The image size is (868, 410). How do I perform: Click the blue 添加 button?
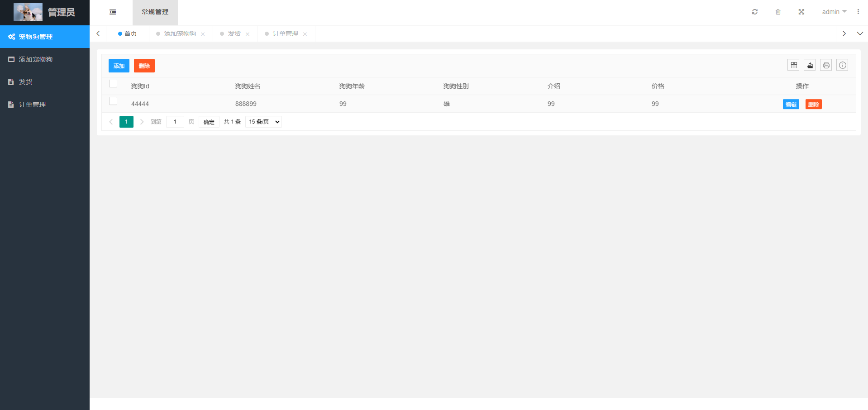(x=119, y=66)
